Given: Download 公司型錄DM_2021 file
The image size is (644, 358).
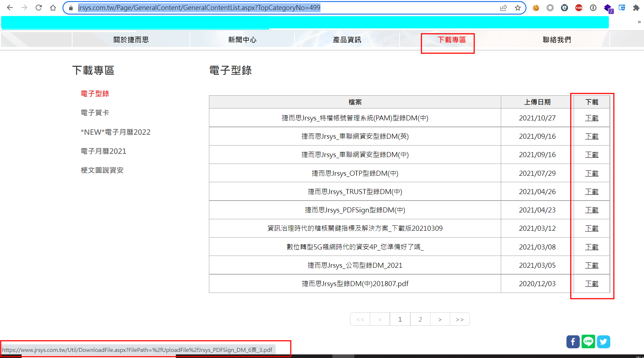Looking at the screenshot, I should tap(592, 265).
